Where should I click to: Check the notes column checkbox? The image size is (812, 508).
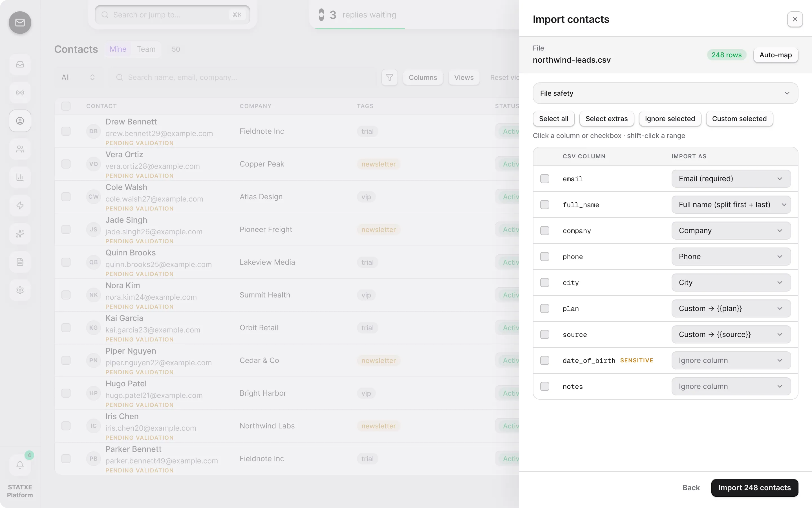click(x=545, y=386)
